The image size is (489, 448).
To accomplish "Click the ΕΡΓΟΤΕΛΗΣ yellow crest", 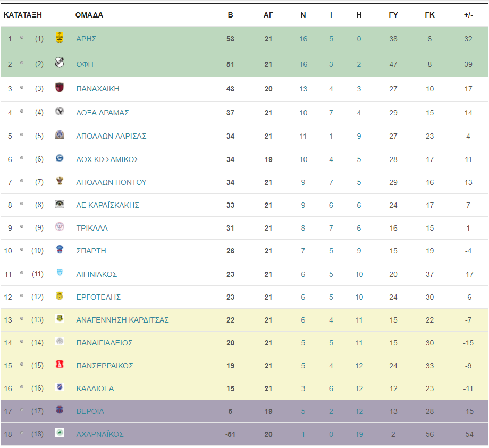I will tap(59, 295).
